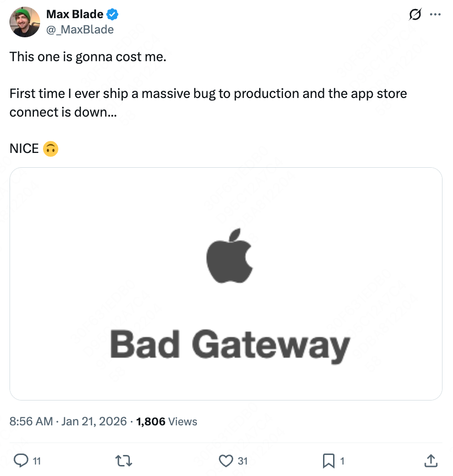
Task: Like the tweet with the heart icon
Action: (x=226, y=461)
